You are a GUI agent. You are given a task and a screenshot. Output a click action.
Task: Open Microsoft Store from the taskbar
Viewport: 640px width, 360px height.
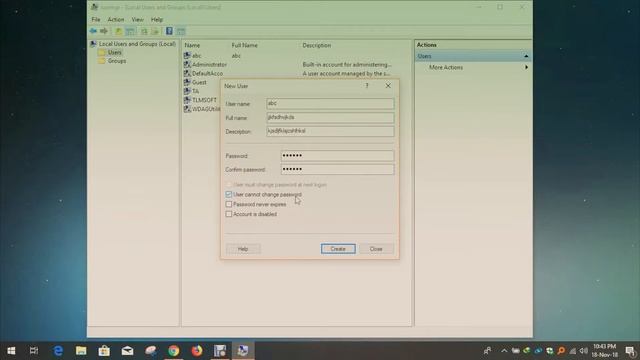point(104,351)
